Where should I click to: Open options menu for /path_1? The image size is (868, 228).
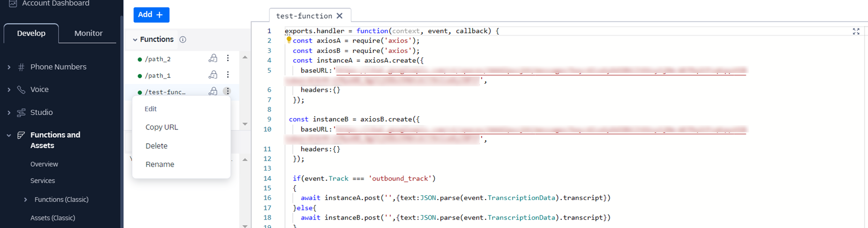point(228,75)
